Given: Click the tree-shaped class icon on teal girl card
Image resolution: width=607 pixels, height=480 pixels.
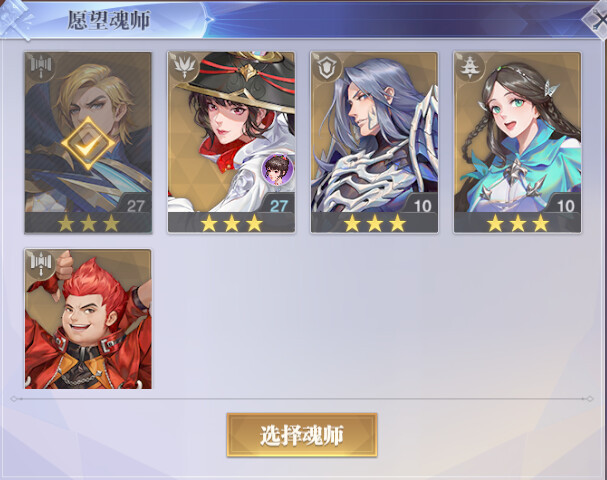Looking at the screenshot, I should pyautogui.click(x=470, y=67).
